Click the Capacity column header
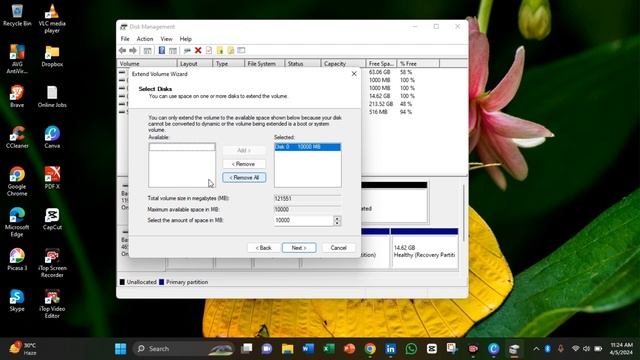 click(343, 64)
